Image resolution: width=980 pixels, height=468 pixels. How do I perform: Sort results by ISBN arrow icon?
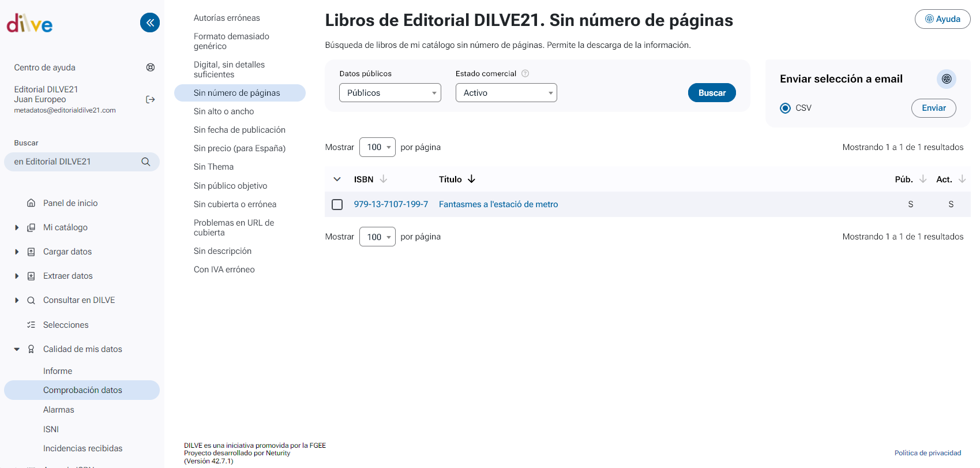coord(384,179)
